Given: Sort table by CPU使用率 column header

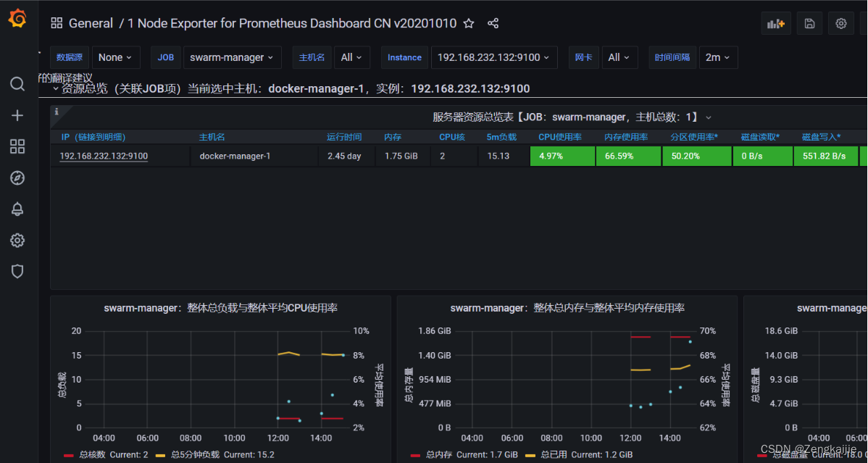Looking at the screenshot, I should click(x=559, y=137).
